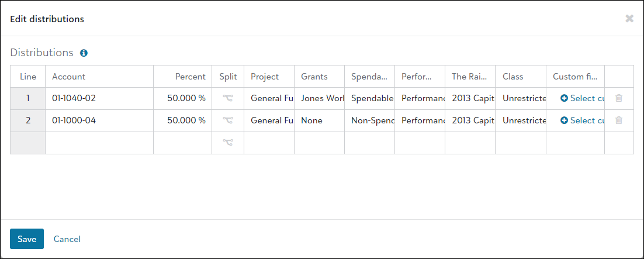Open Project dropdown for line 1

click(x=269, y=98)
